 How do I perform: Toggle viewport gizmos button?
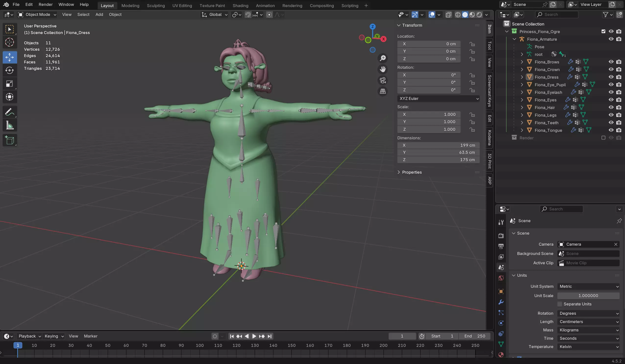(x=415, y=15)
